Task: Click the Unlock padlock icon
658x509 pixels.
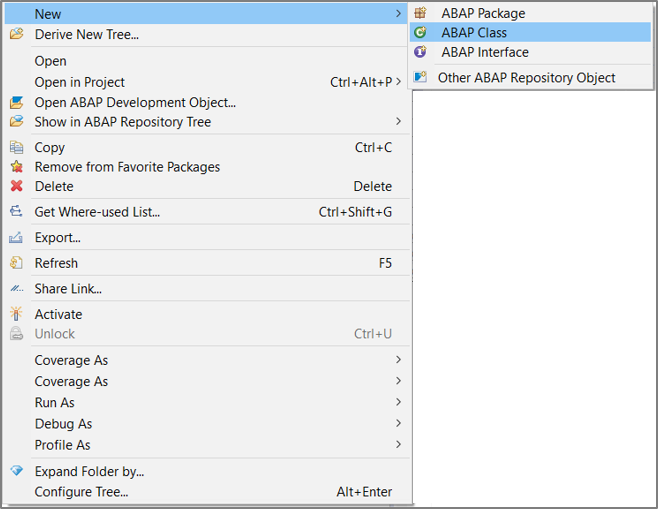Action: [16, 334]
